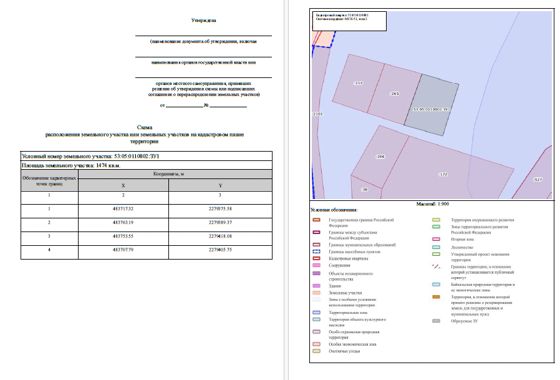560x380 pixels.
Task: Click point number 4 in first column
Action: (x=49, y=250)
